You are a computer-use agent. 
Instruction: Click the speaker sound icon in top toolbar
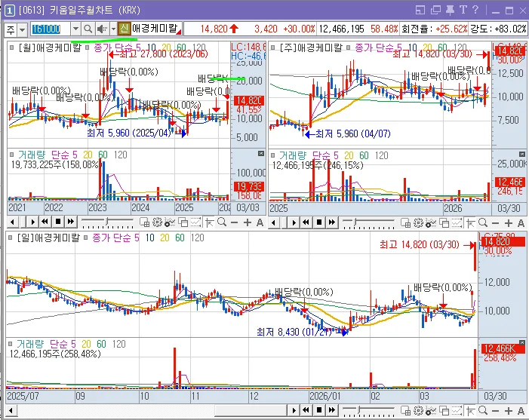coord(102,29)
